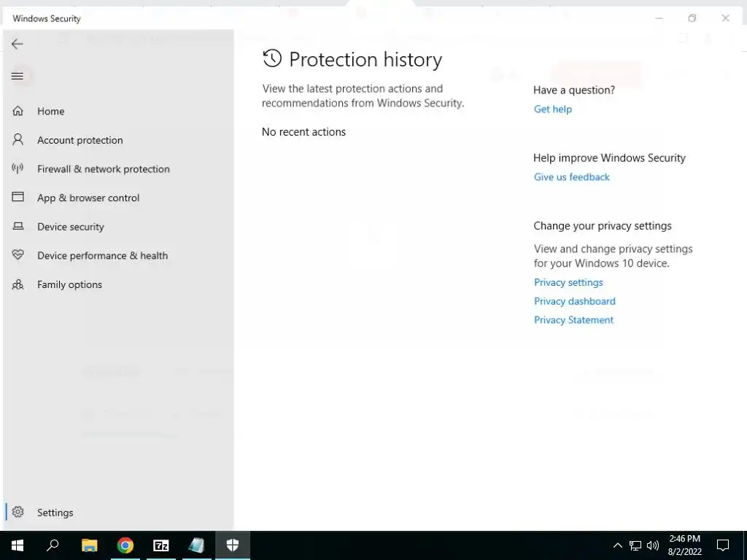Select the Device performance heart icon

click(18, 254)
